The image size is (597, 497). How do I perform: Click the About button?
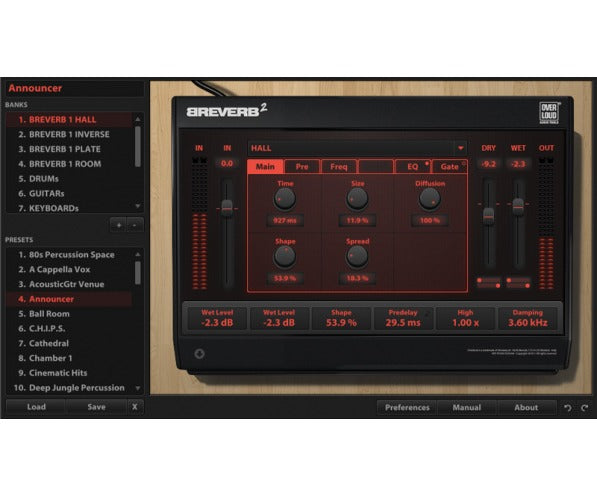(x=526, y=408)
